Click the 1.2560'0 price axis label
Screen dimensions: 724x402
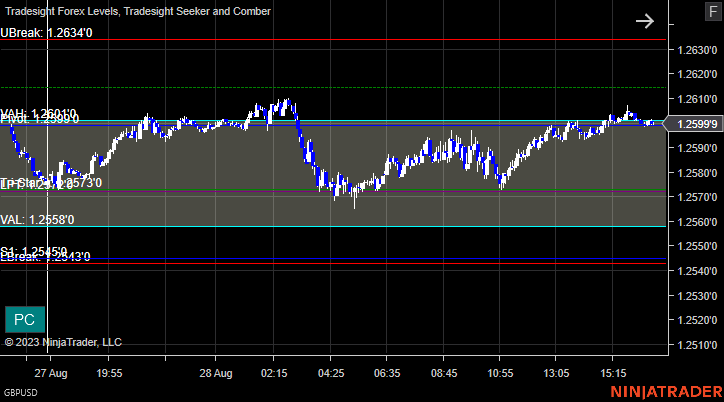(697, 222)
